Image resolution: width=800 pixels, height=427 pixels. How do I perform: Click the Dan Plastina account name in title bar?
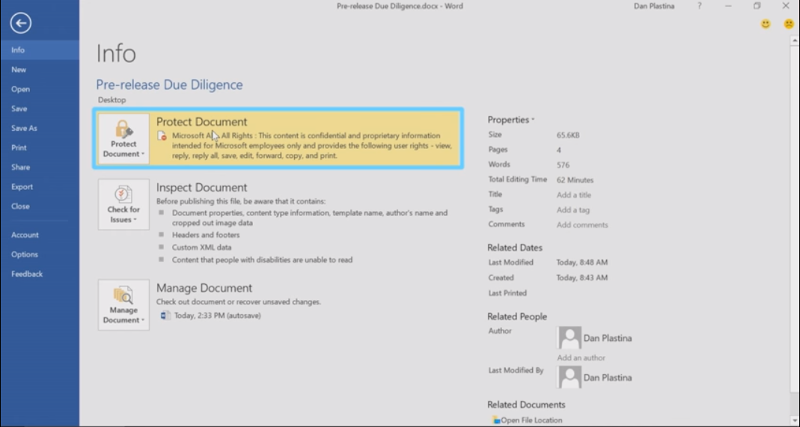654,6
